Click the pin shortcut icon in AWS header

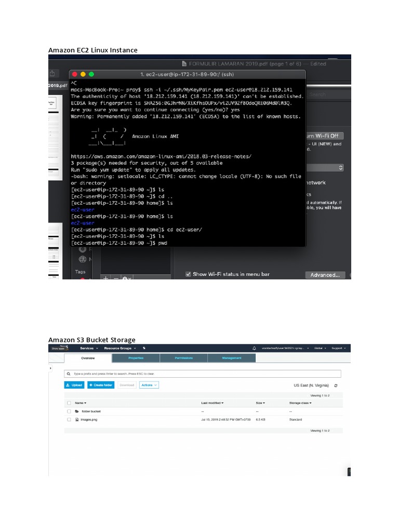(x=144, y=348)
